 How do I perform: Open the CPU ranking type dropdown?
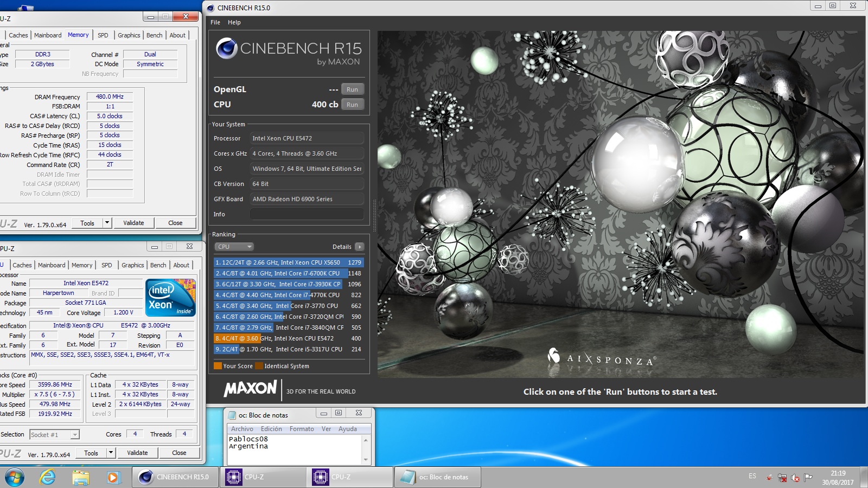click(234, 247)
